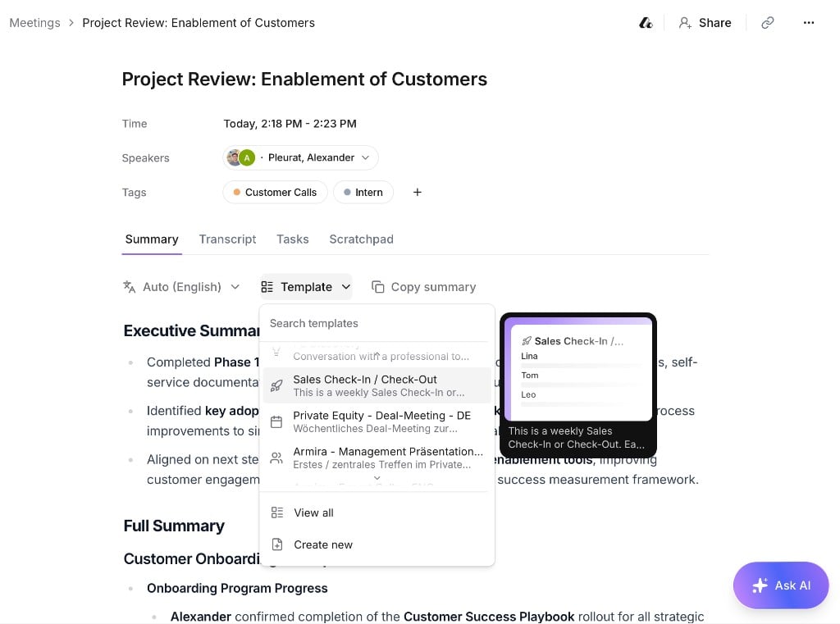
Task: Select Armira - Management Präsentation template
Action: [x=377, y=458]
